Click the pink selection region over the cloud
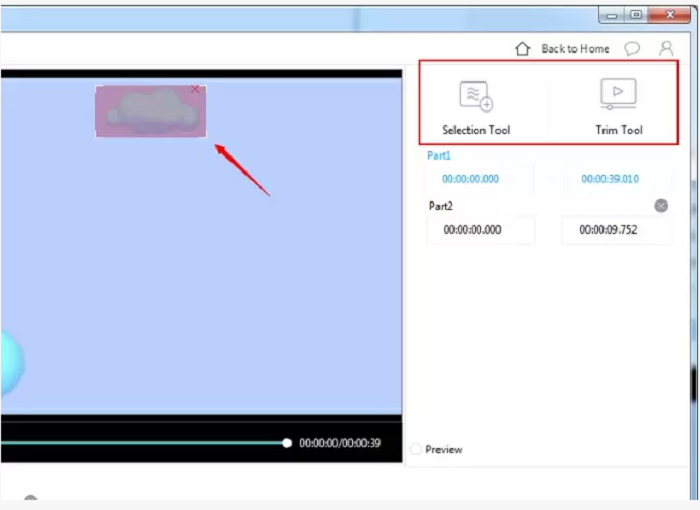 pos(151,111)
